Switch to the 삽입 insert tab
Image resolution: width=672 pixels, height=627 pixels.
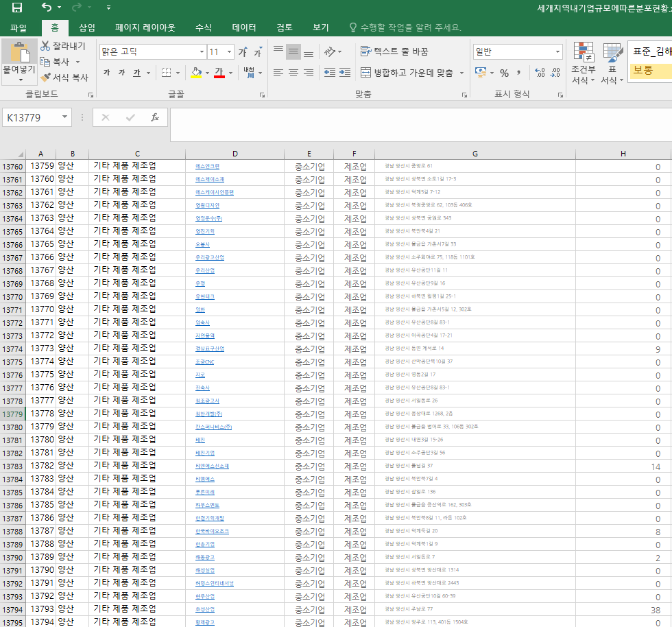tap(87, 28)
